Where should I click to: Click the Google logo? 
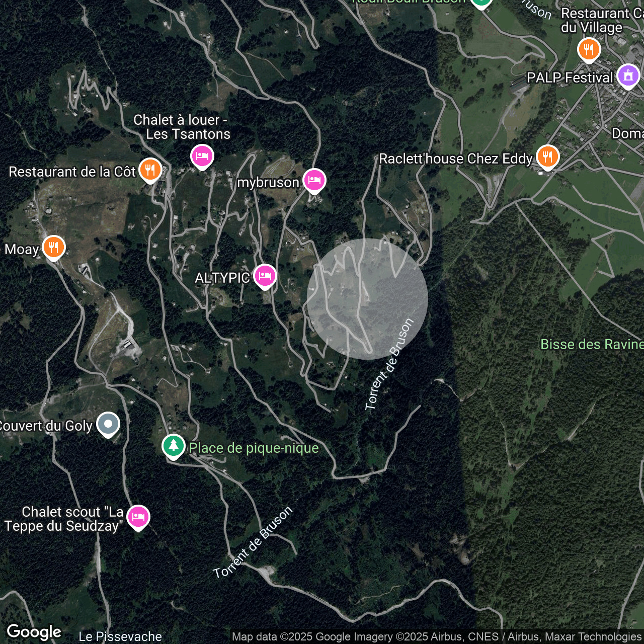(34, 631)
